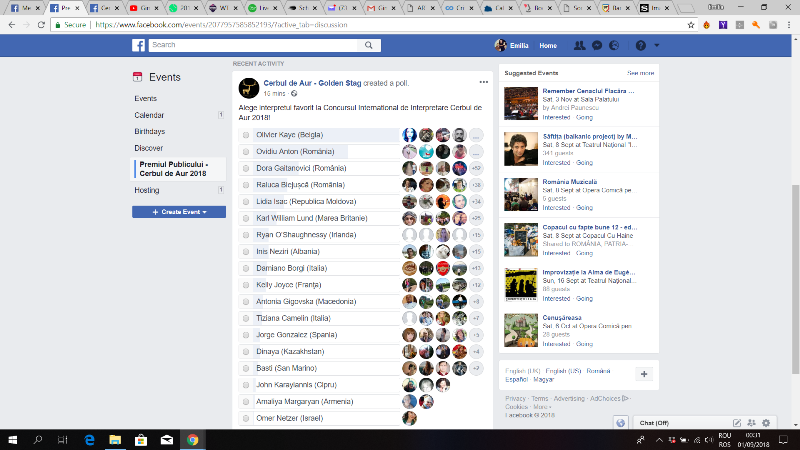Click See more in Suggested Events
This screenshot has width=800, height=450.
[640, 73]
